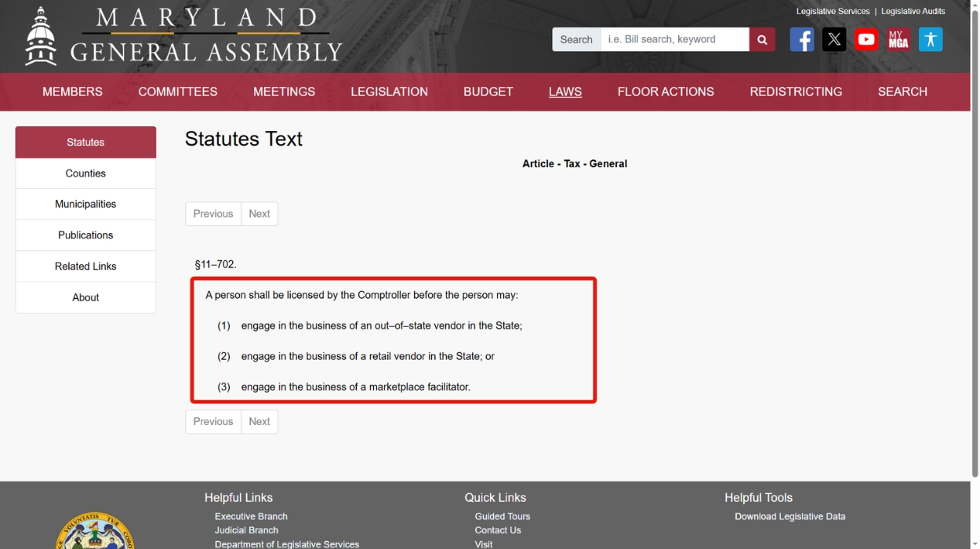This screenshot has height=549, width=980.
Task: Click the bottom Next button
Action: click(x=260, y=422)
